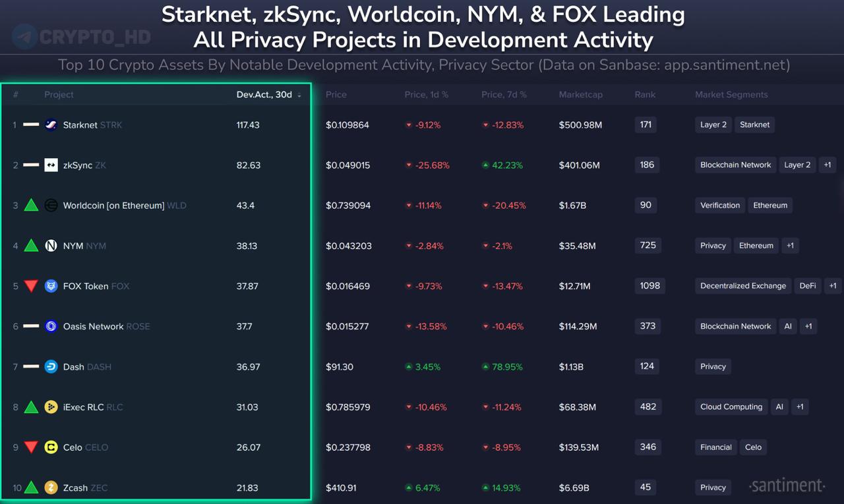This screenshot has width=844, height=504.
Task: Select the Layer 2 tag for Starknet
Action: pos(713,125)
